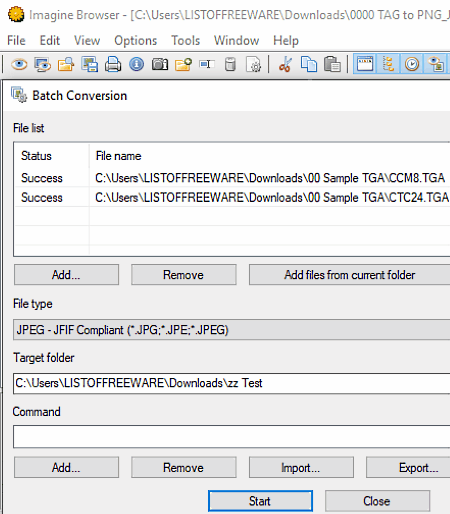The width and height of the screenshot is (450, 514).
Task: Open the Window menu
Action: coord(236,40)
